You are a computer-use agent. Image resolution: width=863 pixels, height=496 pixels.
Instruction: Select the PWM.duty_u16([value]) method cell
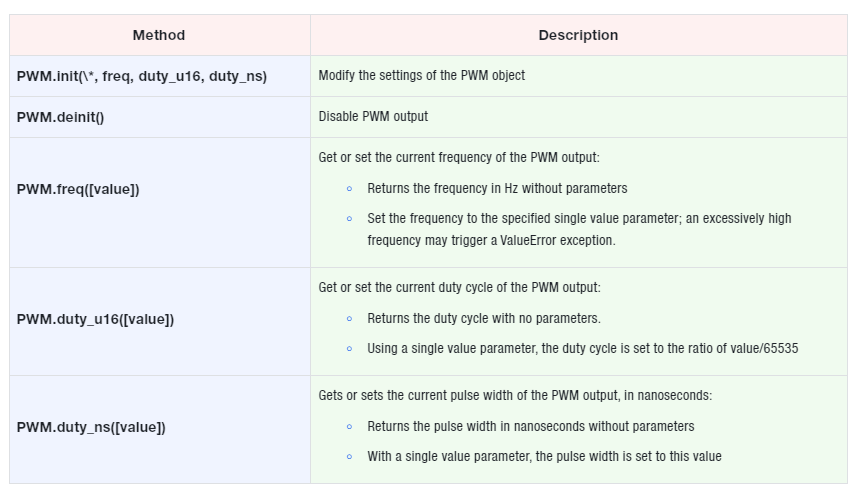160,321
